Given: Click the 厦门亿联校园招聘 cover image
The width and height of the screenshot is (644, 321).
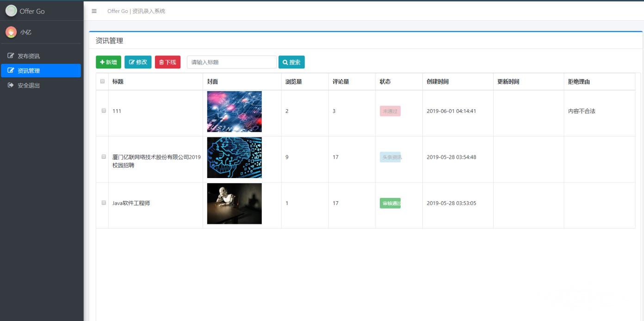Looking at the screenshot, I should tap(234, 157).
